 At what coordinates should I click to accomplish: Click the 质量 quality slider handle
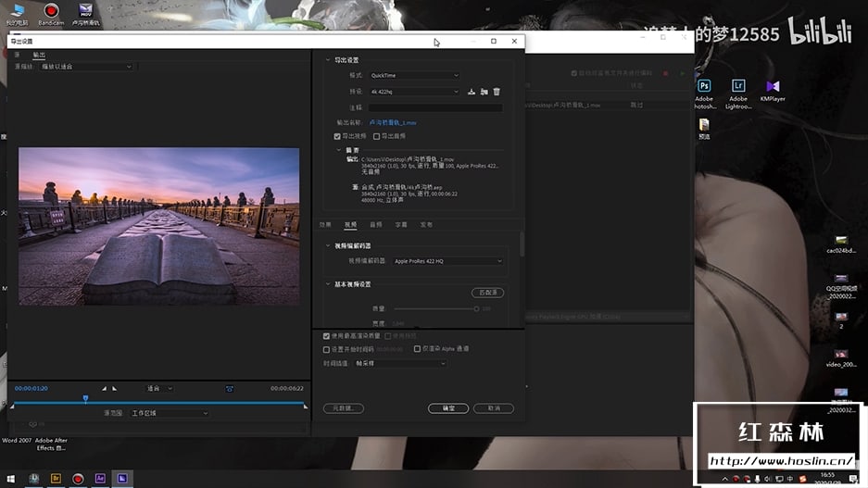[476, 308]
